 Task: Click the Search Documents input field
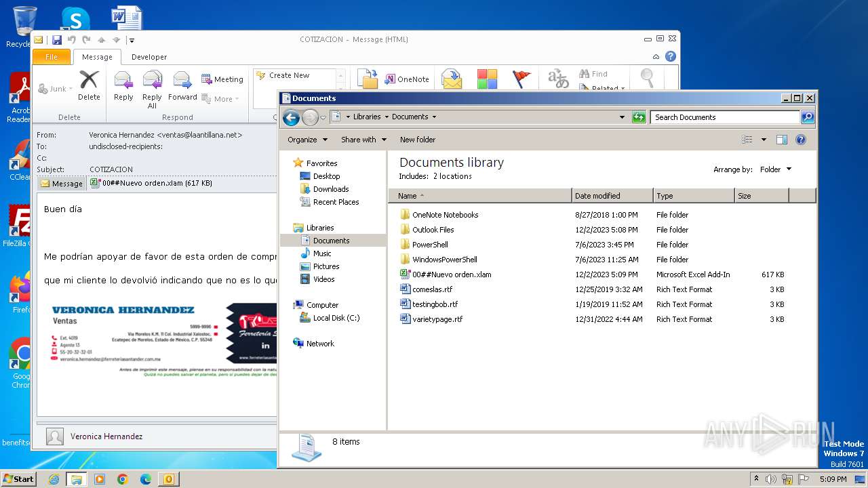(x=725, y=117)
